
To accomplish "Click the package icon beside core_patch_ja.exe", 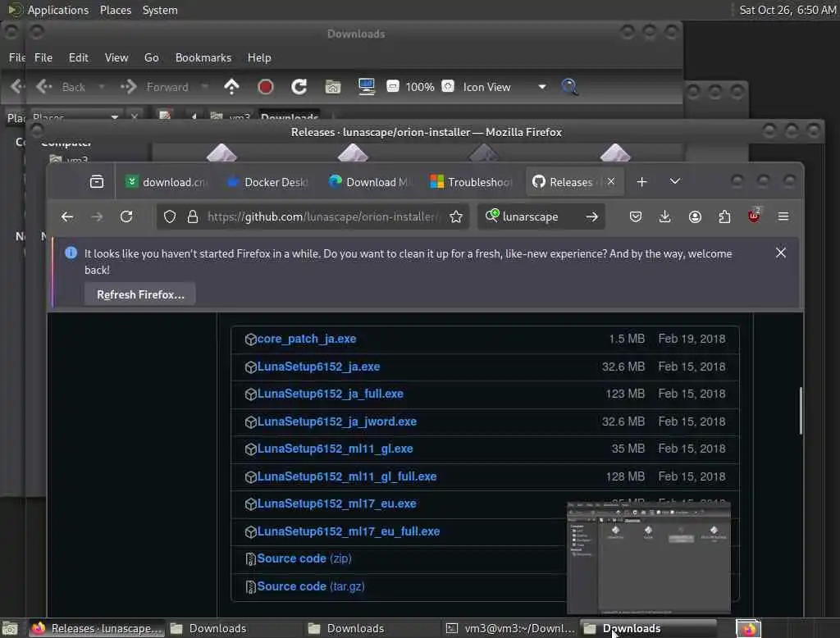I will (250, 339).
